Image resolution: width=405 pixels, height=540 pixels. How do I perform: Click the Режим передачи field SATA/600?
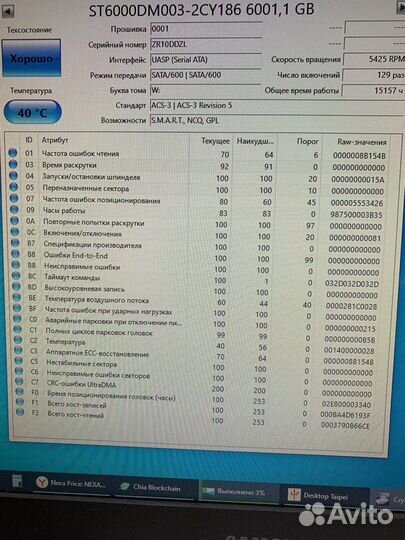206,75
